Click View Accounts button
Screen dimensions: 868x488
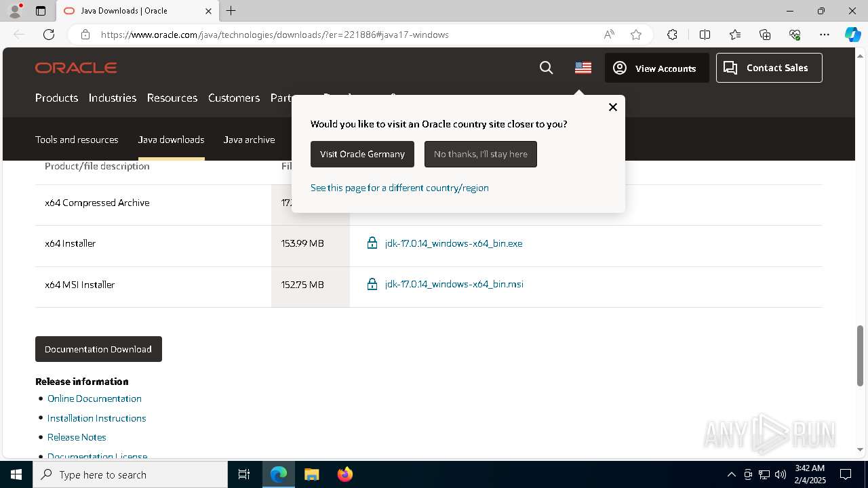(x=656, y=68)
